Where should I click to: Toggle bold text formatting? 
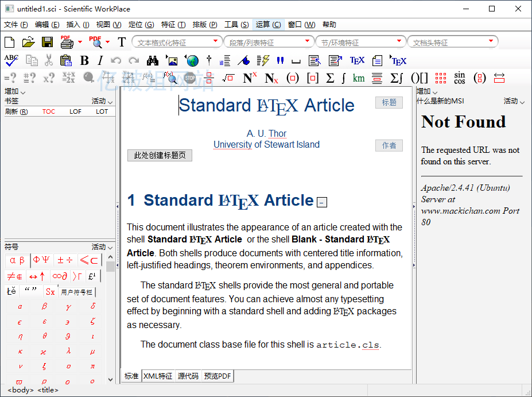84,60
